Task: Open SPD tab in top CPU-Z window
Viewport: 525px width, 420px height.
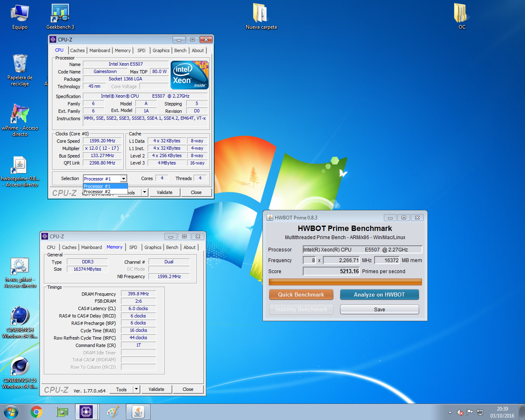Action: (x=142, y=50)
